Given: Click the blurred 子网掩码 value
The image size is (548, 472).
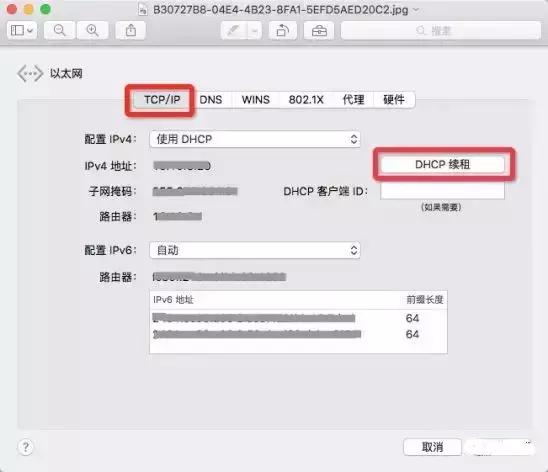Looking at the screenshot, I should point(195,191).
